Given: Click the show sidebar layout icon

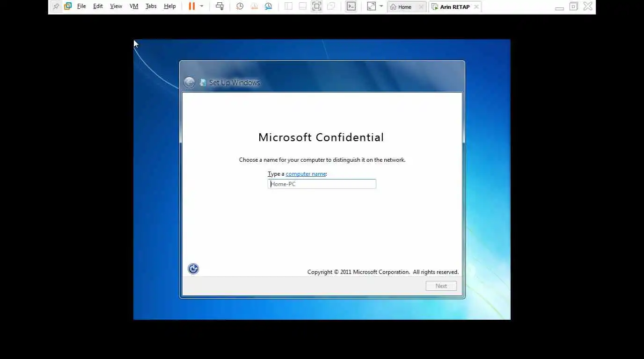Looking at the screenshot, I should pyautogui.click(x=288, y=7).
